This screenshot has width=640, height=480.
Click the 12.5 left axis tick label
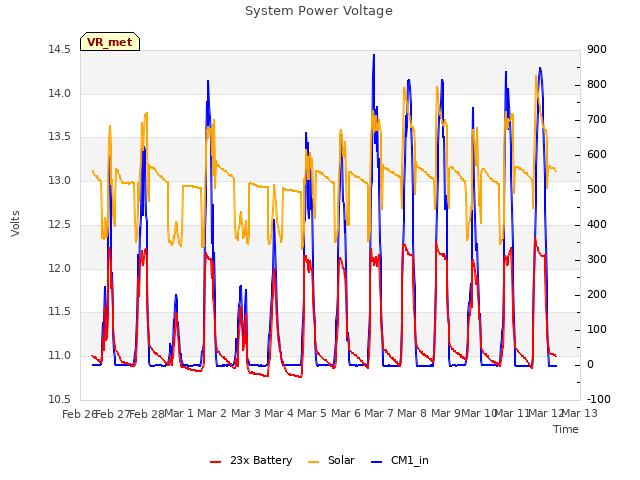coord(59,224)
